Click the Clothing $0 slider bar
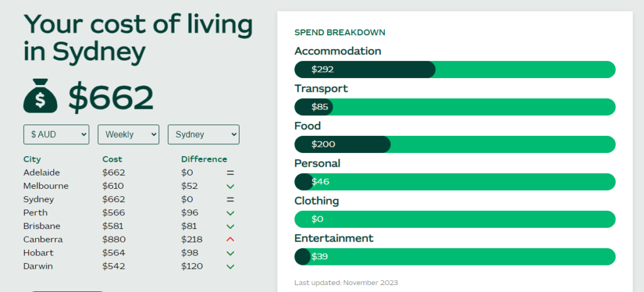 tap(454, 219)
